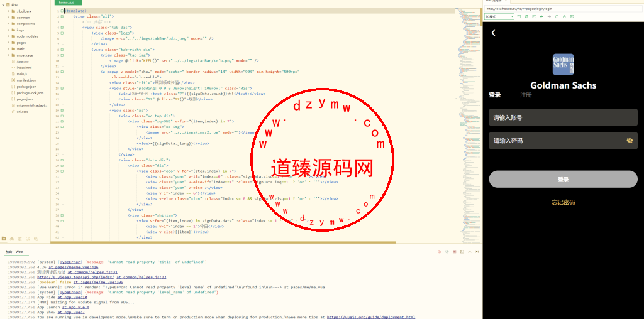Click the back chevron in the login page preview

(x=494, y=33)
